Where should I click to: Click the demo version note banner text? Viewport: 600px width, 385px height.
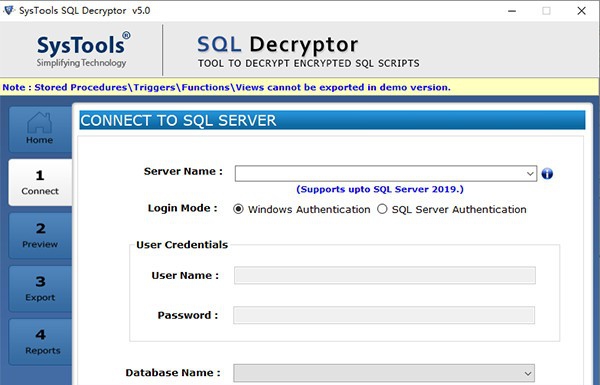pos(227,87)
